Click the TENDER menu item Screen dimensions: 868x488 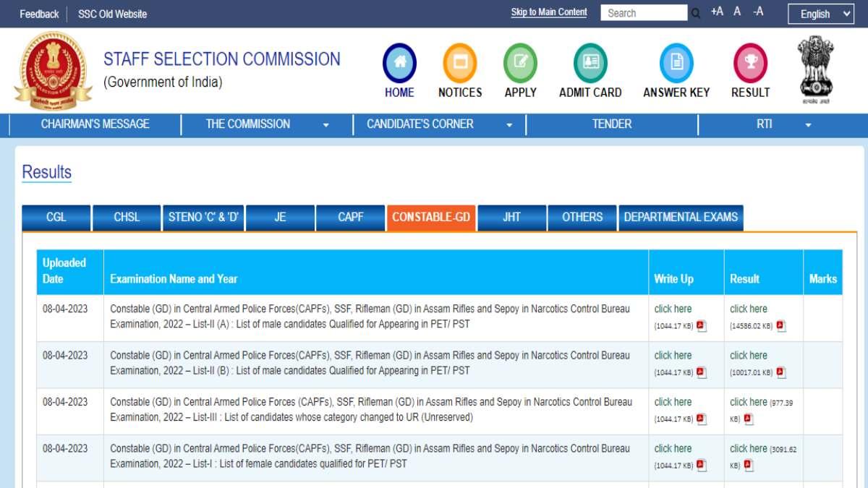coord(611,124)
